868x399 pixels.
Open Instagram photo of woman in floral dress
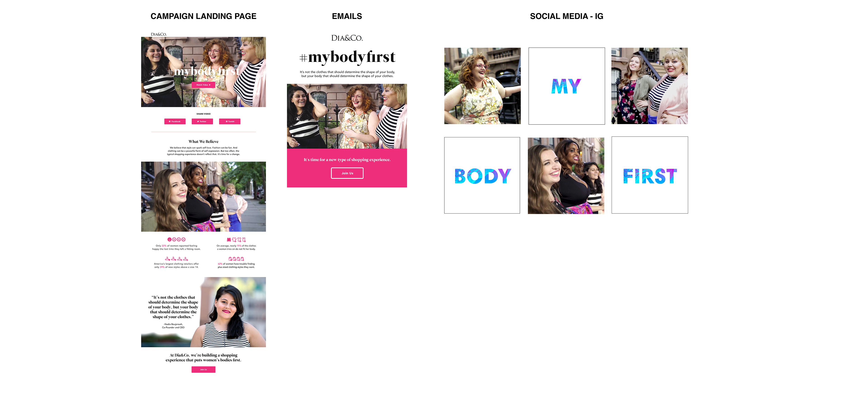(x=482, y=86)
